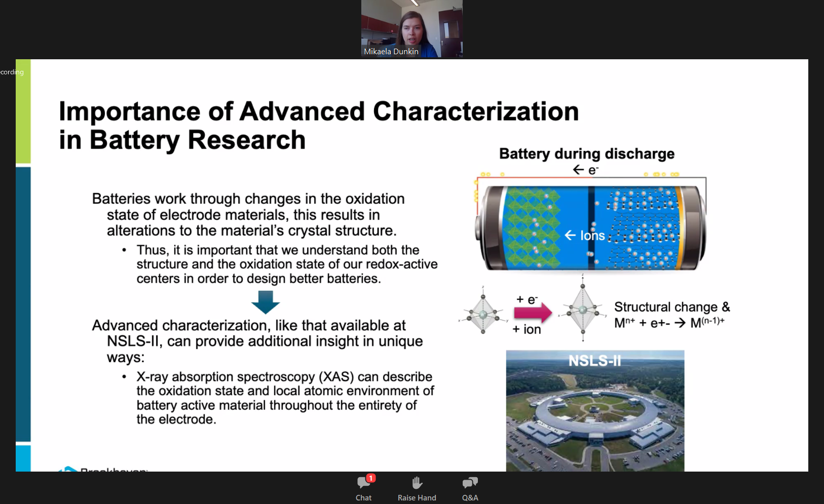
Task: Click the NSLS-II aerial photo
Action: point(595,411)
